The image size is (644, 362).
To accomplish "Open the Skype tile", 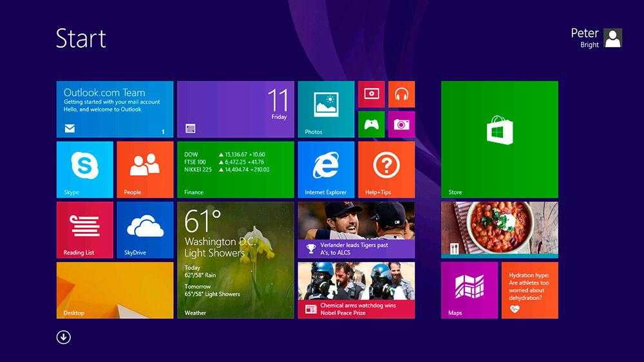I will [x=84, y=169].
